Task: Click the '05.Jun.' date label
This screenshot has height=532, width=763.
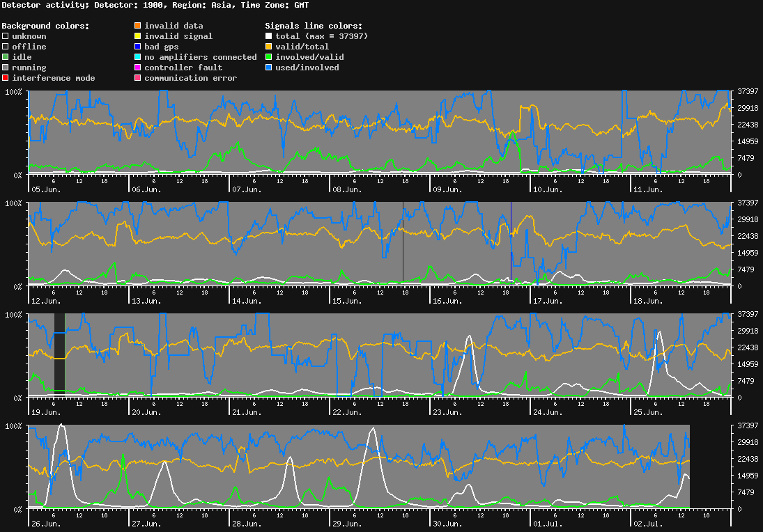Action: tap(46, 189)
